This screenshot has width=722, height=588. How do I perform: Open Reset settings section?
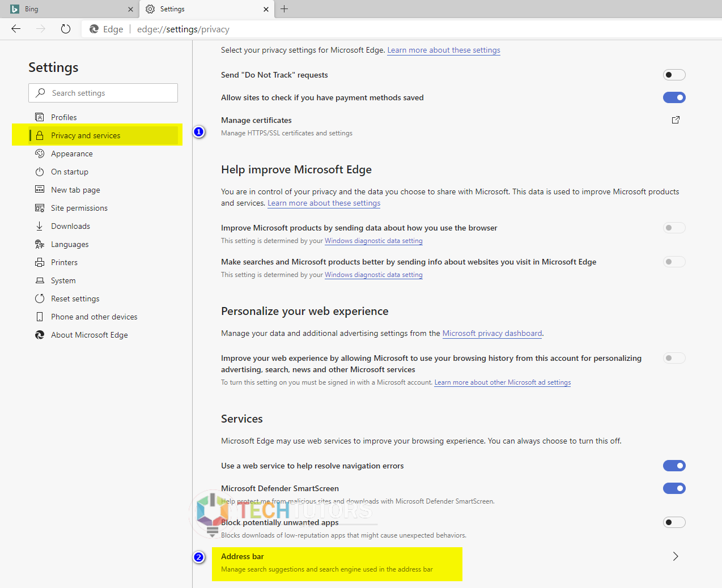(103, 299)
